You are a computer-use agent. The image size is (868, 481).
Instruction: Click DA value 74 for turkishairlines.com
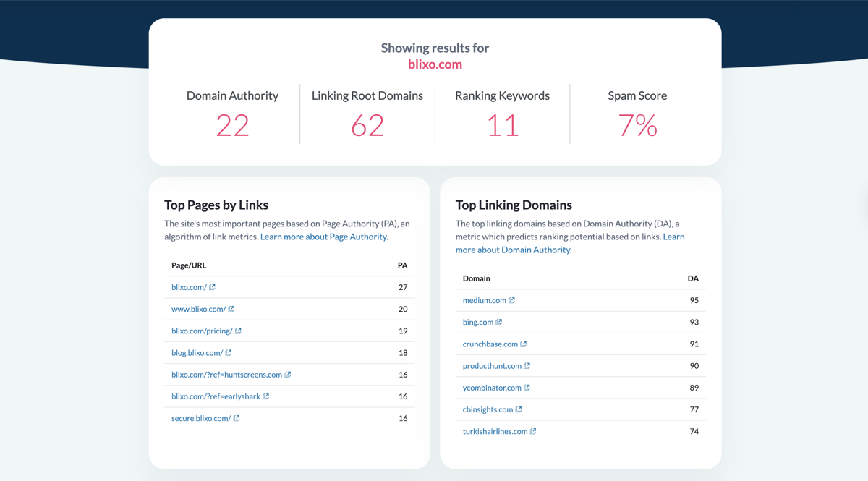tap(694, 431)
